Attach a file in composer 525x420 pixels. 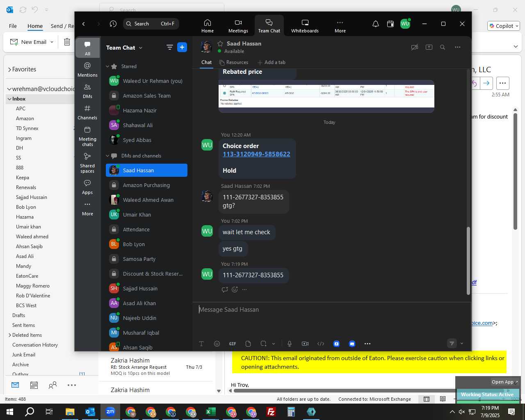pos(248,344)
